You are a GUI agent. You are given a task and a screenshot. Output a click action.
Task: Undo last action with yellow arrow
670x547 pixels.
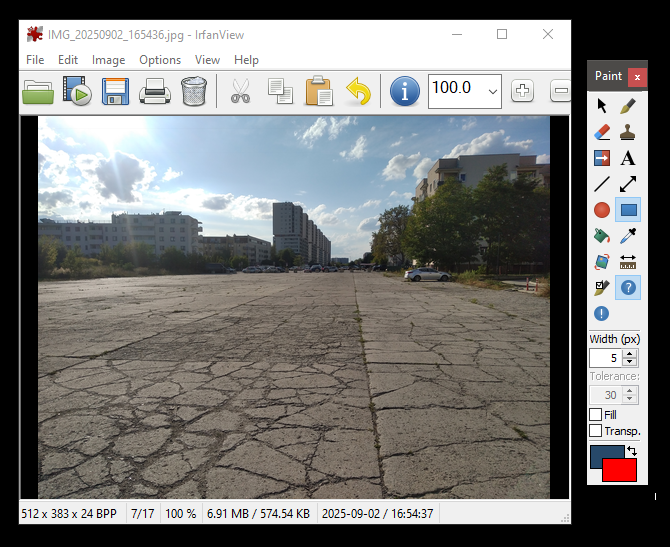[x=358, y=91]
